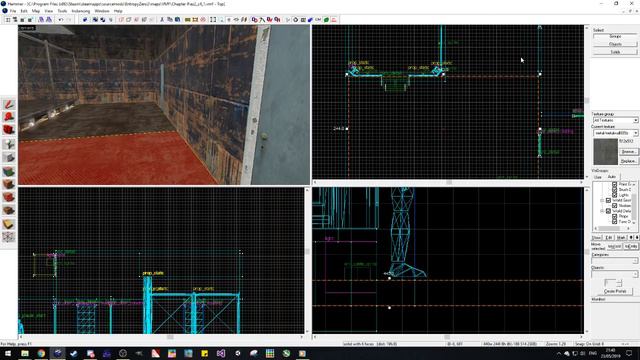The height and width of the screenshot is (360, 640).
Task: Toggle the Brush Entities visgroup checkbox
Action: tap(614, 190)
